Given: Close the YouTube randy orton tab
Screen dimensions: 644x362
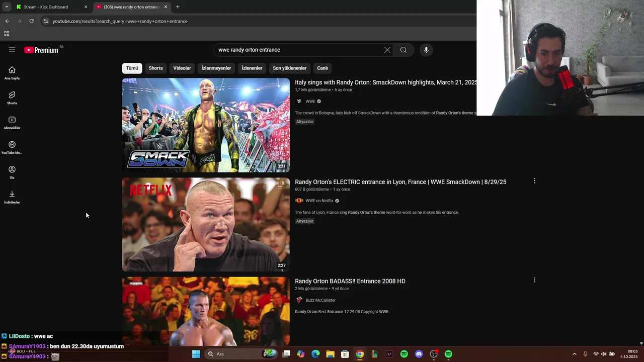Looking at the screenshot, I should 166,7.
